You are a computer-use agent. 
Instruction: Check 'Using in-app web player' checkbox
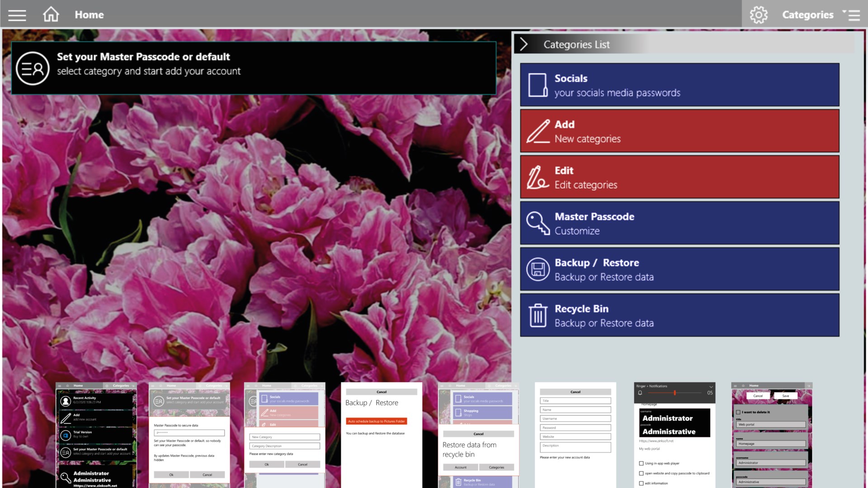tap(641, 463)
